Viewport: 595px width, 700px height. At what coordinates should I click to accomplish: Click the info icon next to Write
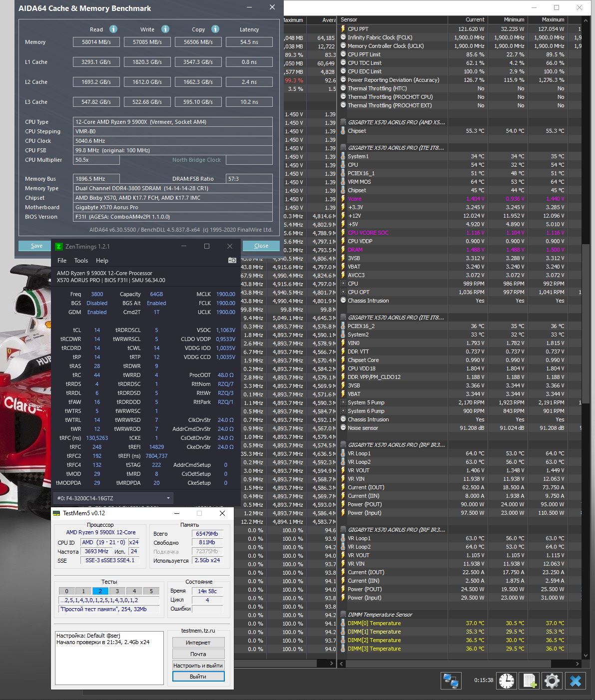tap(165, 29)
